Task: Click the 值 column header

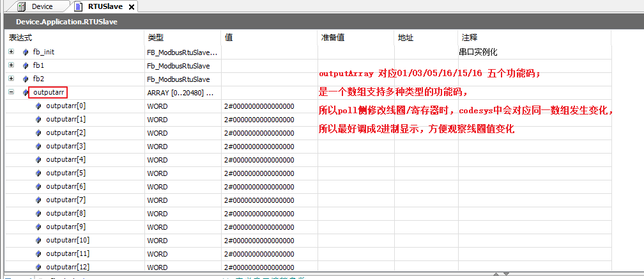Action: (270, 38)
